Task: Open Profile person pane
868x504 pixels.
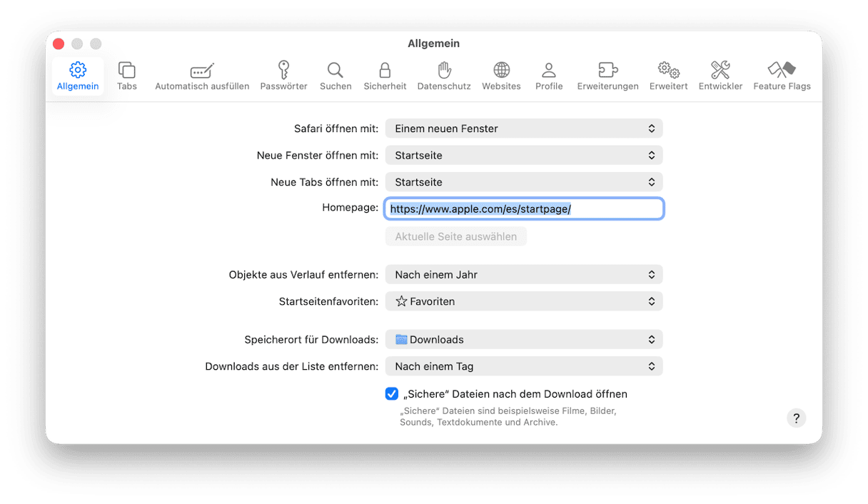Action: point(549,76)
